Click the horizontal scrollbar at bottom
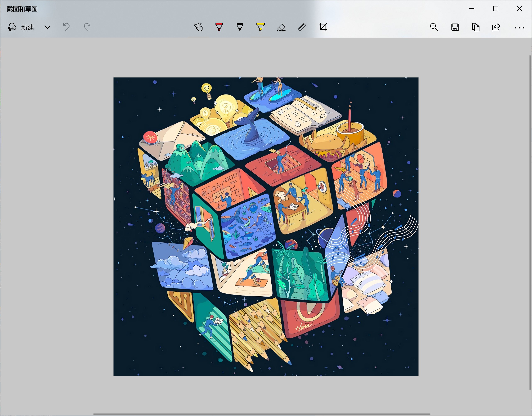 [262, 414]
